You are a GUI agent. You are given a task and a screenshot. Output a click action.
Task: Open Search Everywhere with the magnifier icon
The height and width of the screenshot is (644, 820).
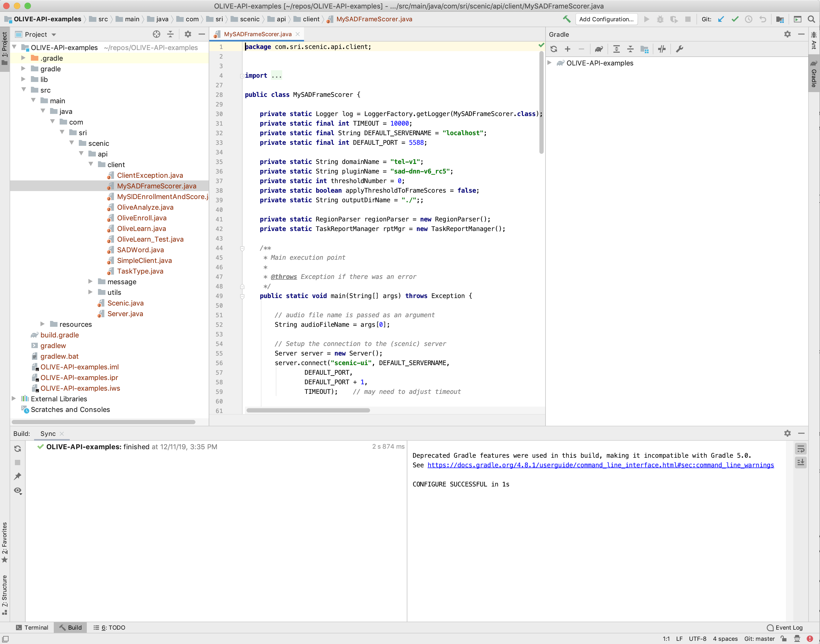[811, 19]
